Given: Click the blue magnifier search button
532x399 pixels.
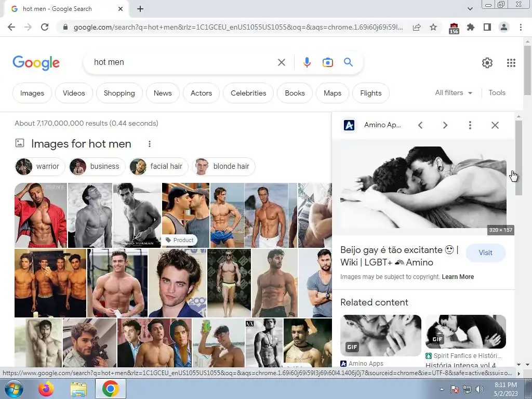Looking at the screenshot, I should click(x=348, y=62).
